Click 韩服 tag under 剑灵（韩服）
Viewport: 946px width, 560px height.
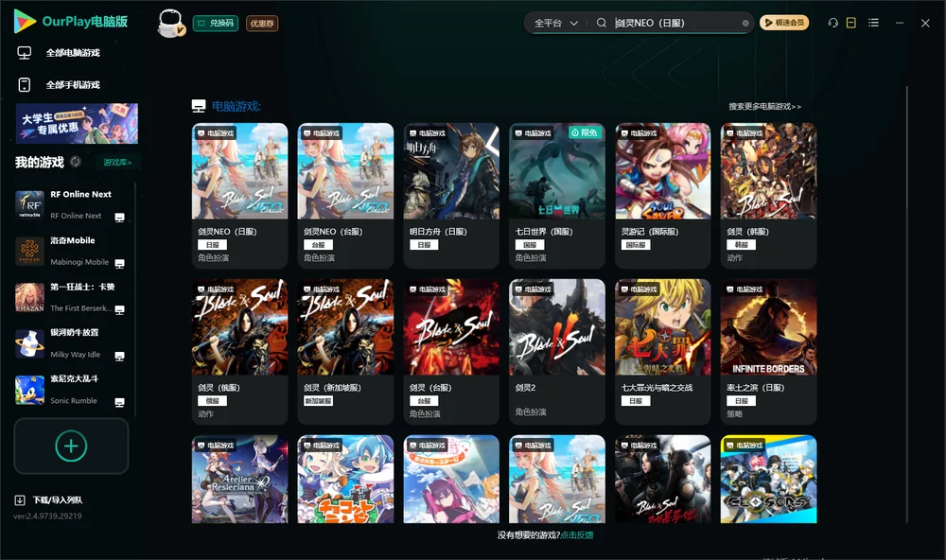coord(741,244)
